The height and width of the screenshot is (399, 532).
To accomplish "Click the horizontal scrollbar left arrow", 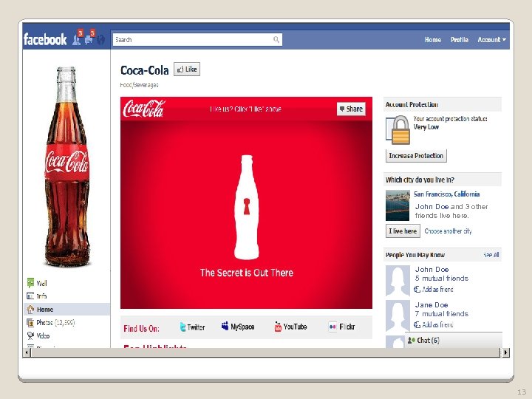I will [27, 352].
